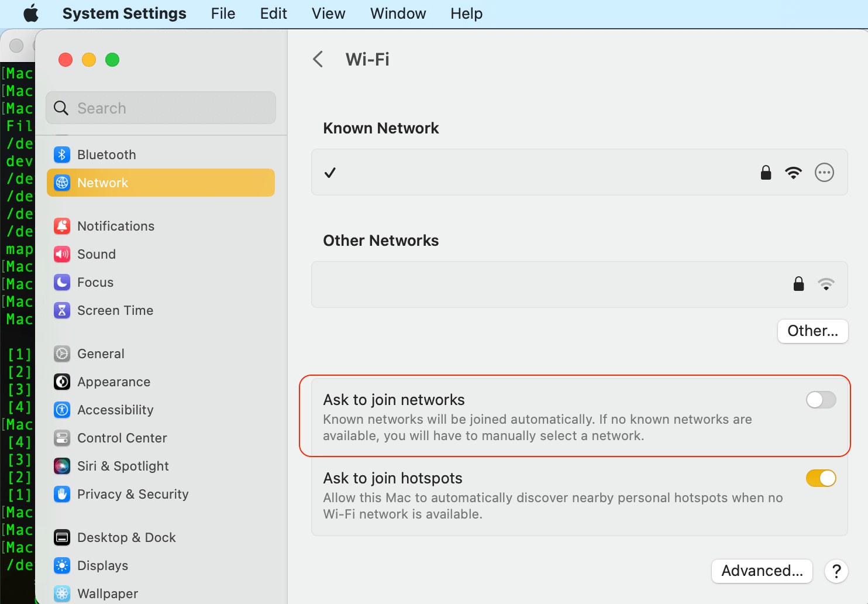This screenshot has height=604, width=868.
Task: Select Screen Time in the sidebar
Action: coord(115,310)
